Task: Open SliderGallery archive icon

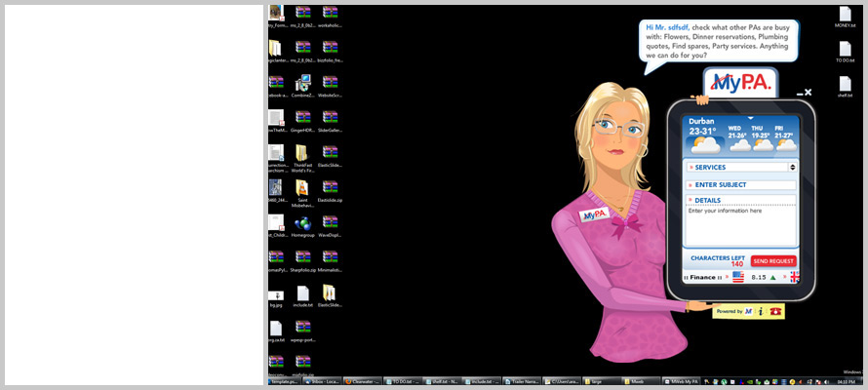Action: pyautogui.click(x=330, y=121)
